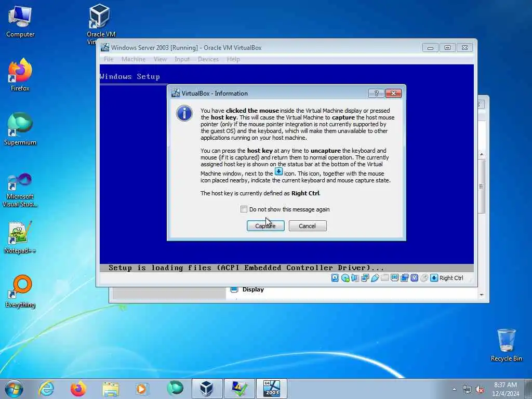Select the Oracle VM VirtualBox desktop shortcut
The width and height of the screenshot is (532, 399).
tap(101, 24)
